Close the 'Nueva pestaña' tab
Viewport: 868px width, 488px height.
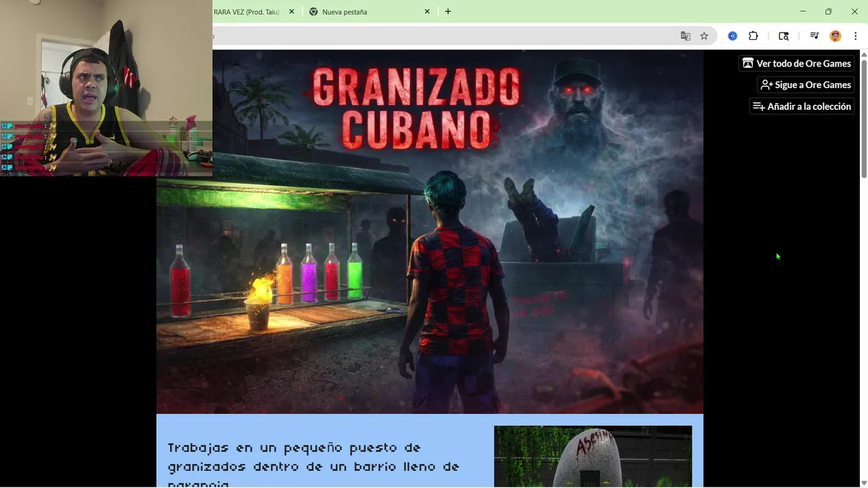427,12
